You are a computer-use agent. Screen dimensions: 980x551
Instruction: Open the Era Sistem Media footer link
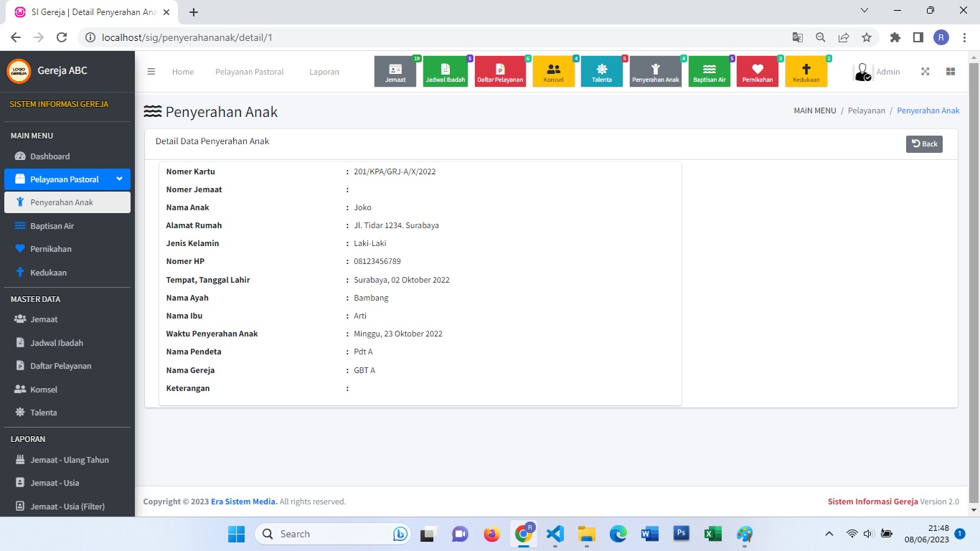coord(243,501)
